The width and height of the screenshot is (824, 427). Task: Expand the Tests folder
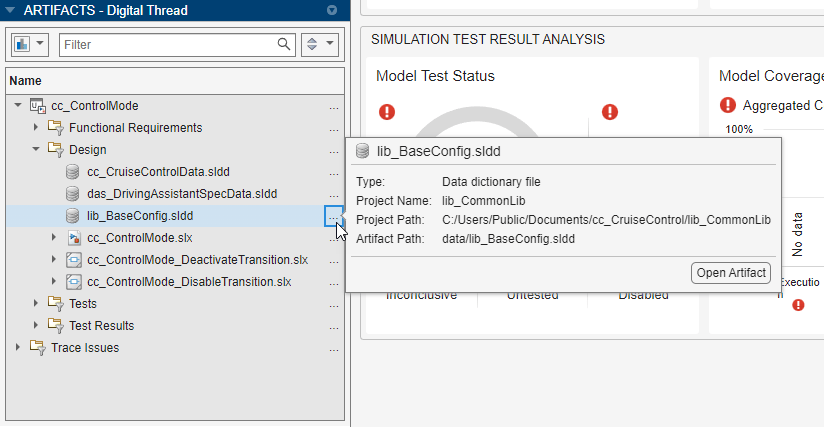(35, 304)
